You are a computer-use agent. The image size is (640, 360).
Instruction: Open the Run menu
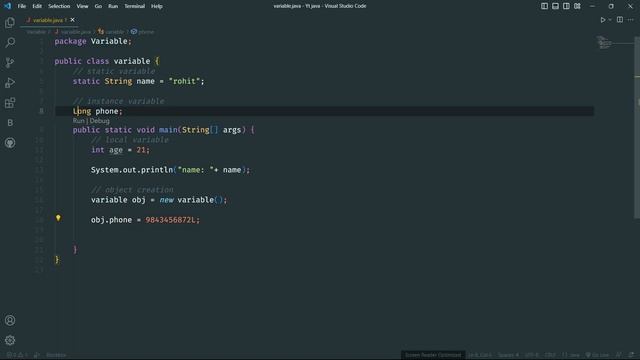(x=113, y=6)
